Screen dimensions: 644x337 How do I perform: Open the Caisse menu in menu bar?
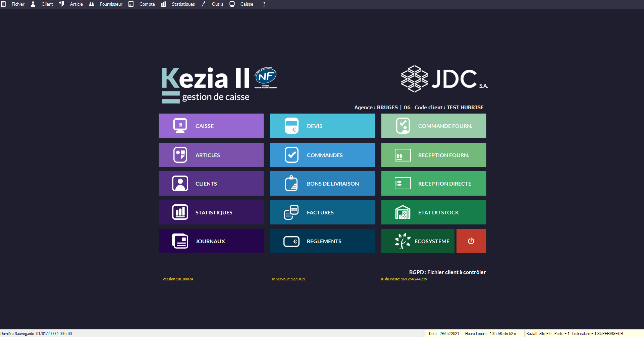pos(247,4)
